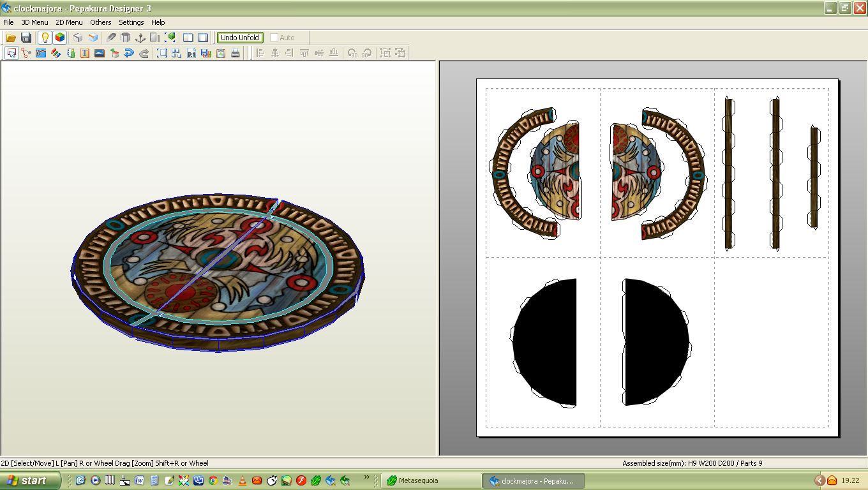
Task: Click the select all square frame icon
Action: pyautogui.click(x=162, y=53)
